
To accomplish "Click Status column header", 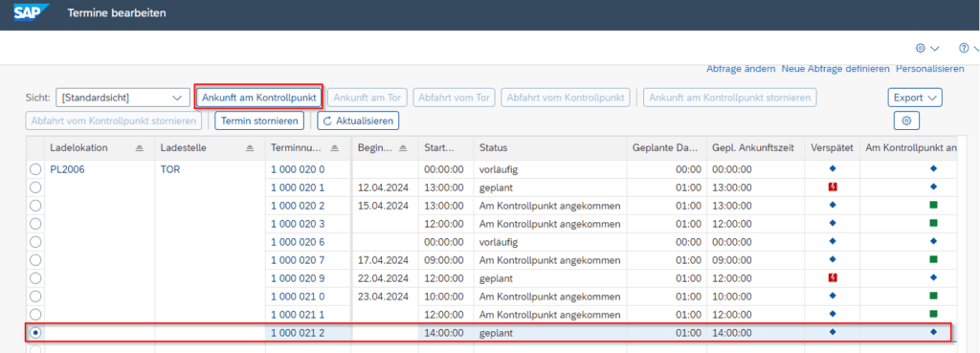I will (550, 148).
